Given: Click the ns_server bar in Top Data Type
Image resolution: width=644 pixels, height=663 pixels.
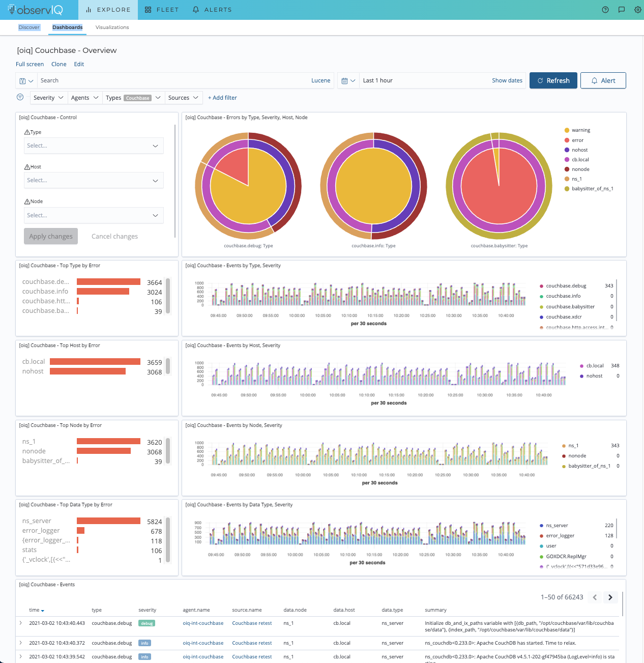Looking at the screenshot, I should [108, 521].
